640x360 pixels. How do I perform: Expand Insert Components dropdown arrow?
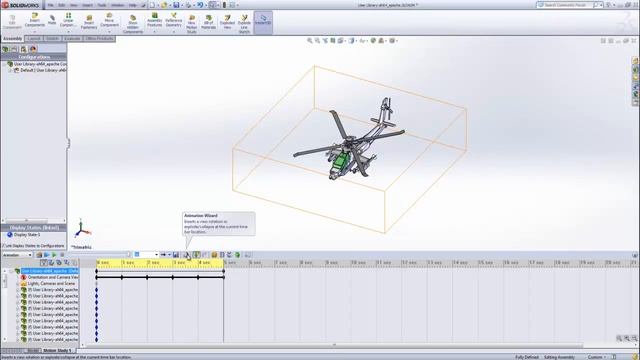pos(35,31)
